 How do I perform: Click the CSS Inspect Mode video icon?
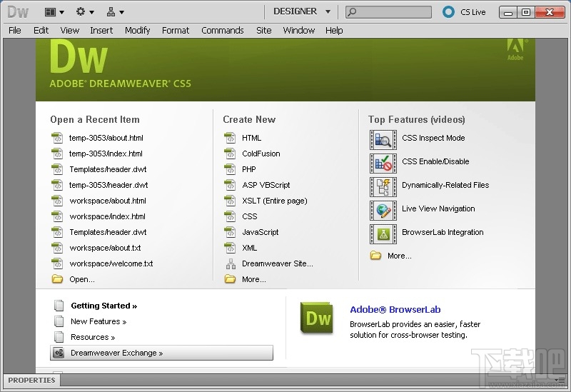pos(383,140)
